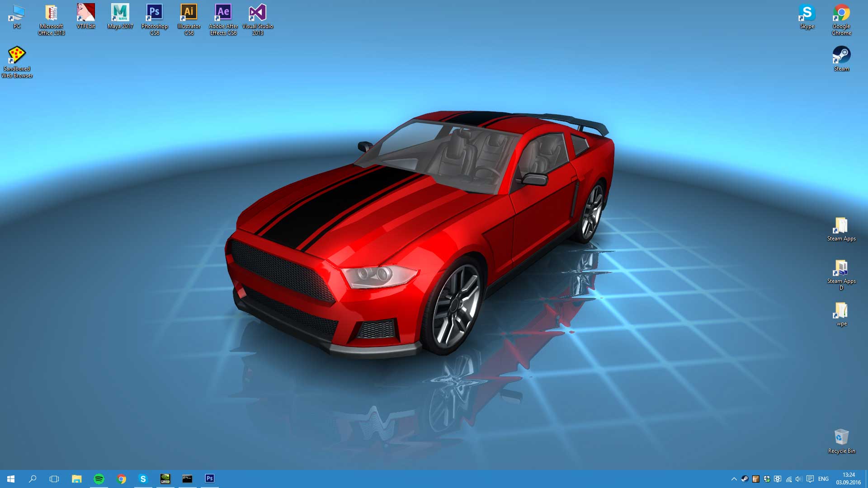Select the Recycle Bin icon
This screenshot has width=868, height=488.
tap(841, 440)
